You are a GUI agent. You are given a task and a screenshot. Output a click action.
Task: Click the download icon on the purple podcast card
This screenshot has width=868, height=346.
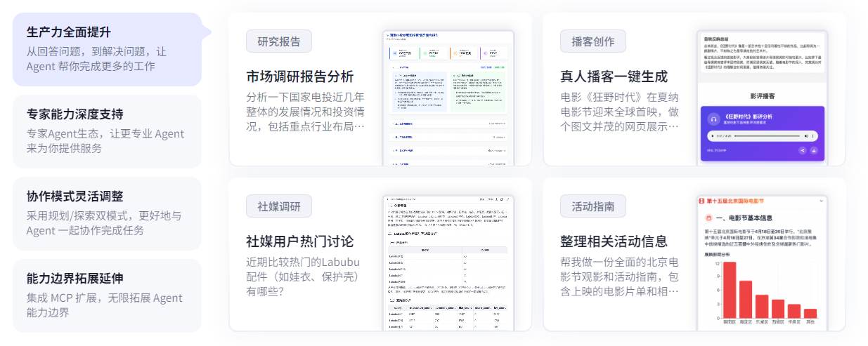pyautogui.click(x=814, y=150)
